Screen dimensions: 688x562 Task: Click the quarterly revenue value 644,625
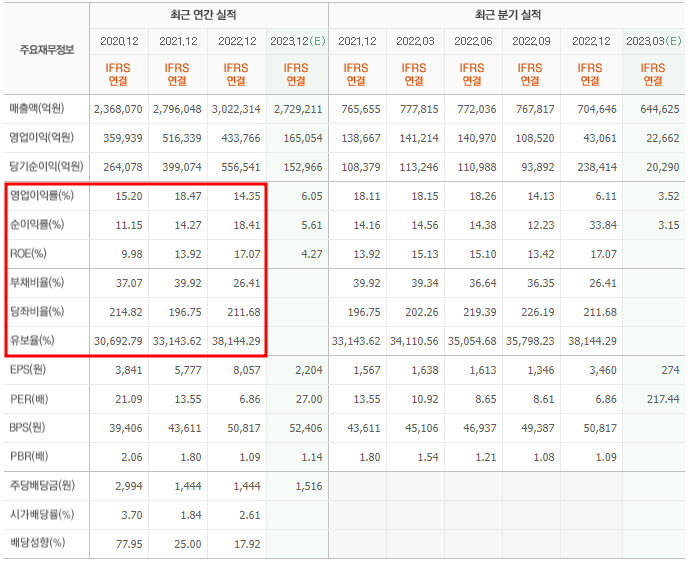[x=660, y=109]
